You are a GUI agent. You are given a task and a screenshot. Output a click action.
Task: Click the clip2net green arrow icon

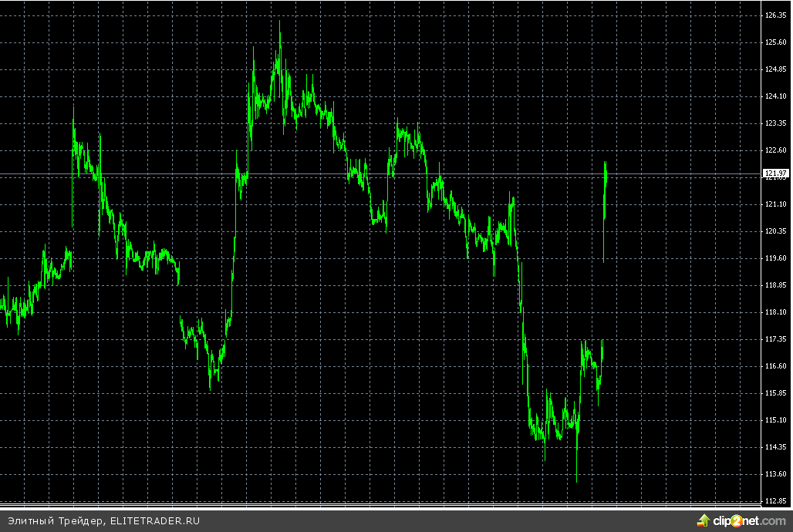tap(703, 520)
